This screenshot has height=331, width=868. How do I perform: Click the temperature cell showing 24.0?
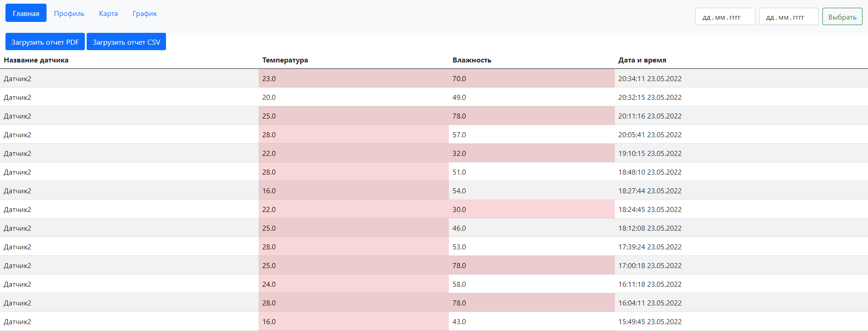[269, 284]
